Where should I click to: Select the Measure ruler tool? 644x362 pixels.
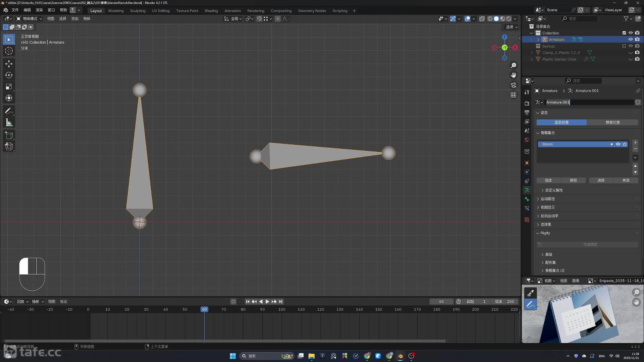[x=9, y=123]
